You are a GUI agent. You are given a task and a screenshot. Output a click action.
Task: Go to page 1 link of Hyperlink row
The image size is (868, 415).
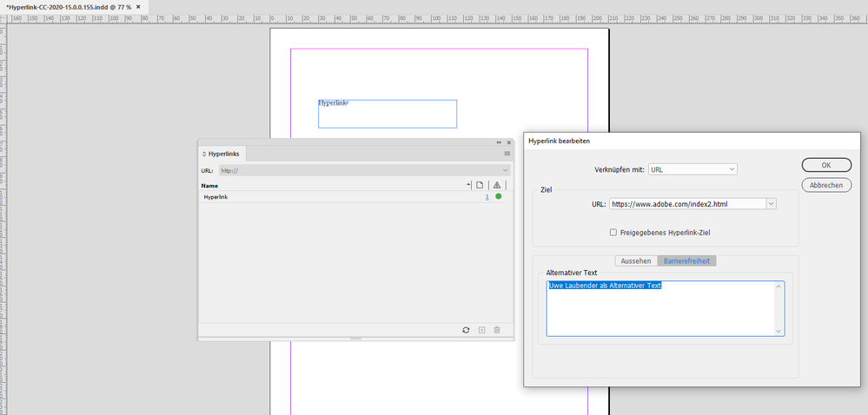[487, 197]
